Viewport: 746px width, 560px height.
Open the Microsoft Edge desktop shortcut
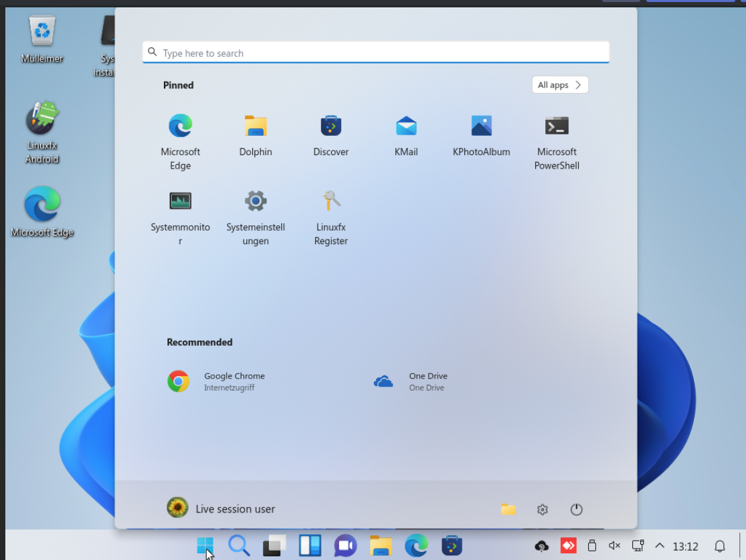tap(42, 211)
